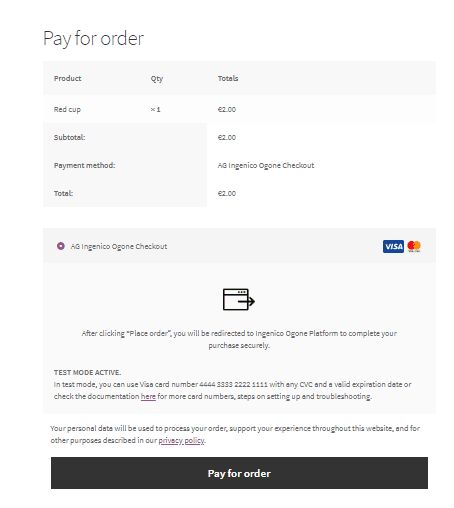Click the Totals column header

pos(228,78)
